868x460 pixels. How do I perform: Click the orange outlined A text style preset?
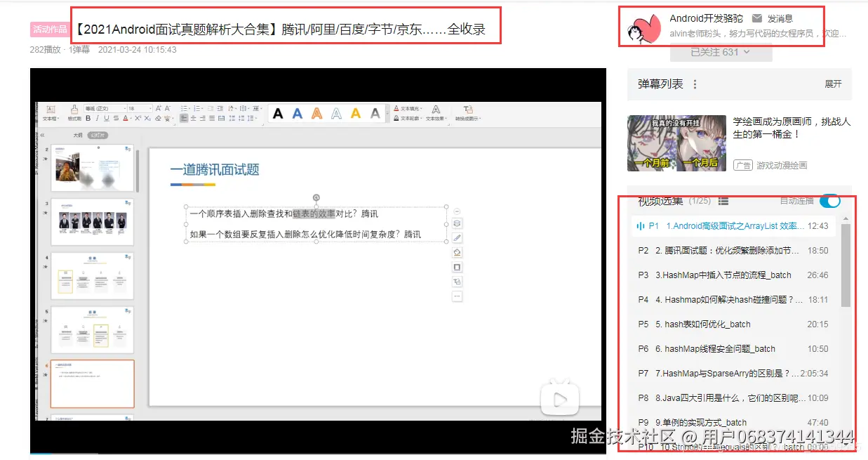click(317, 113)
